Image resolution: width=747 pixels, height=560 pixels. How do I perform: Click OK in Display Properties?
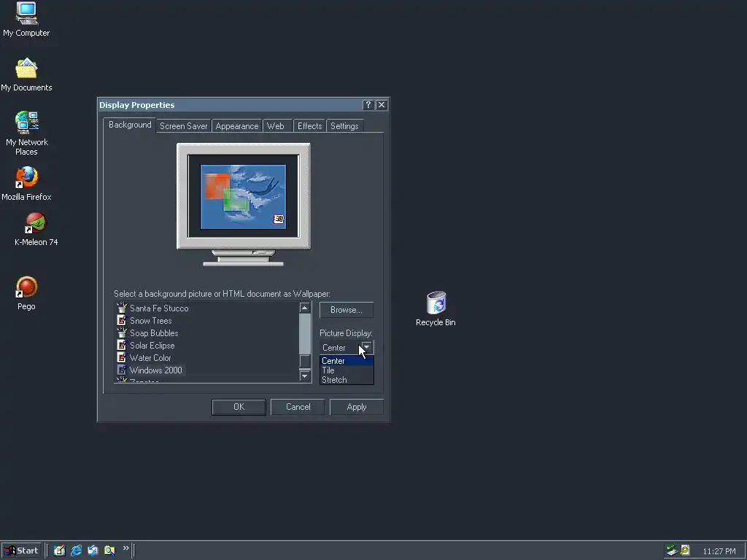coord(239,407)
